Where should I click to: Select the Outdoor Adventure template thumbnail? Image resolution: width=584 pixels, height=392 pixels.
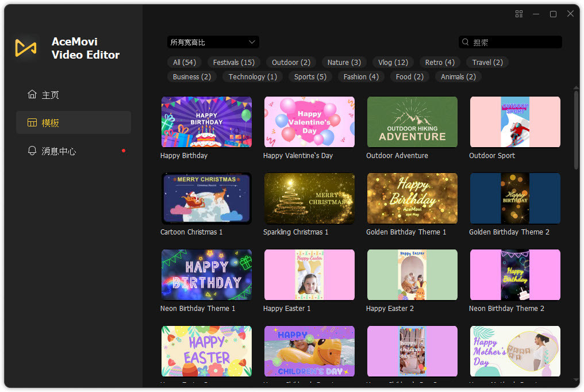[412, 122]
